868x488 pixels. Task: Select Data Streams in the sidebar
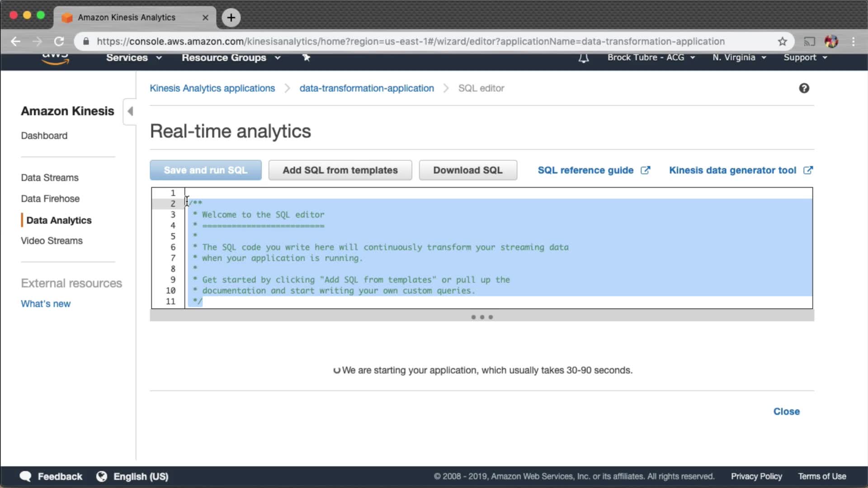pos(50,178)
